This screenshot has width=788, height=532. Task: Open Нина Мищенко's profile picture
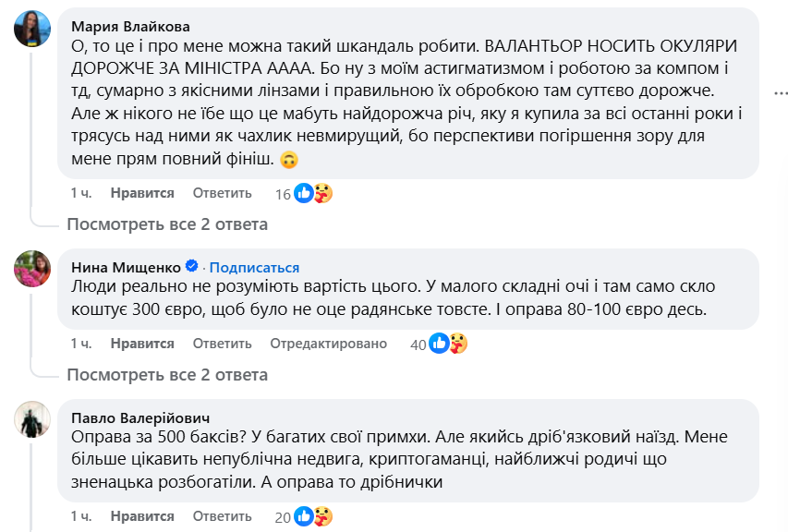31,268
